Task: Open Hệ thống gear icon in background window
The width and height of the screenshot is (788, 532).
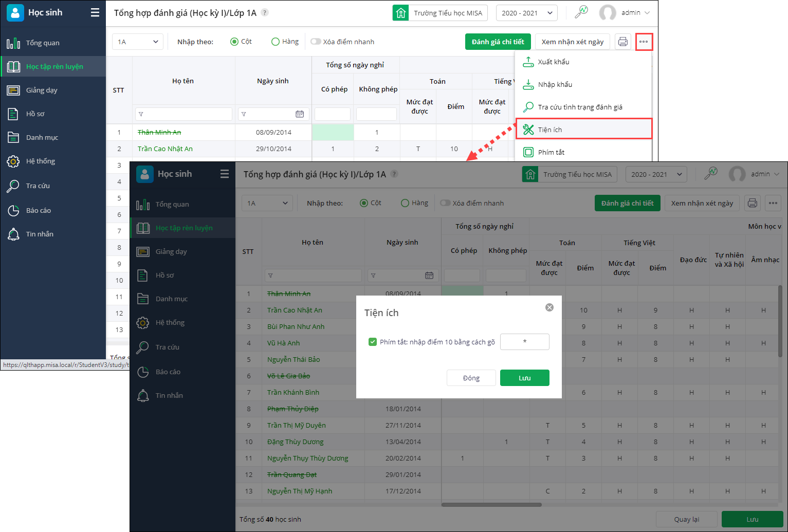Action: 13,161
